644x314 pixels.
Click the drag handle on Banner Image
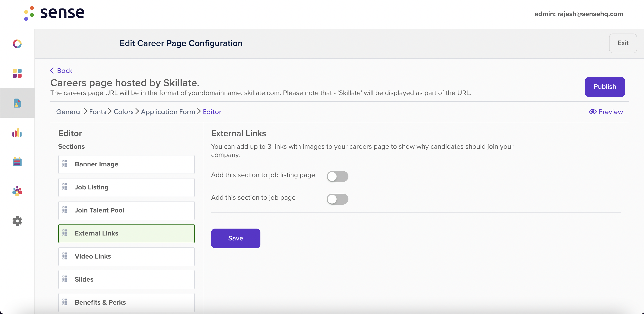tap(65, 164)
